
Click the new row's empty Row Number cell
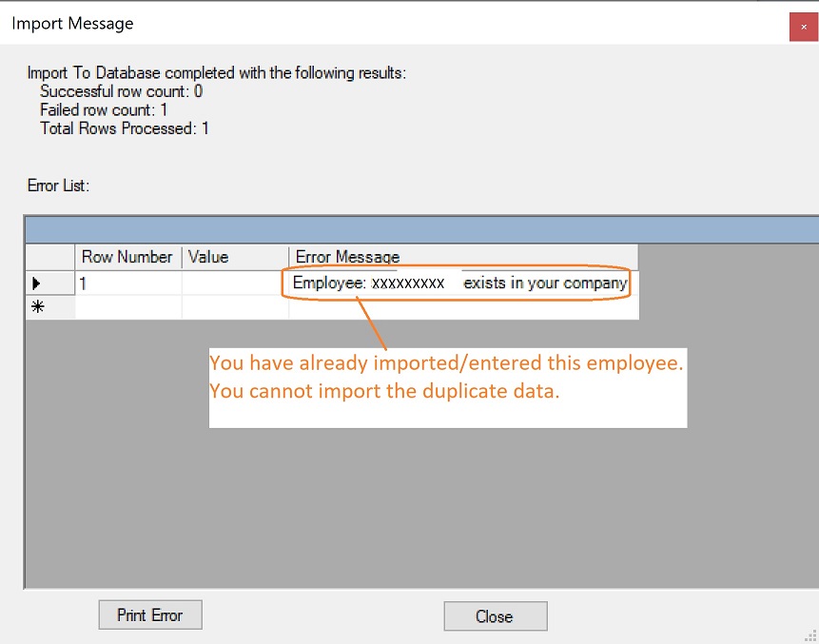pyautogui.click(x=127, y=307)
